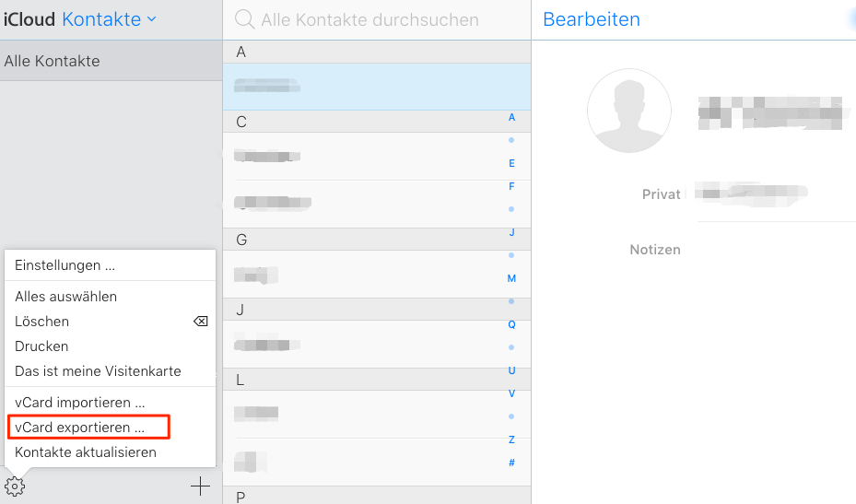The height and width of the screenshot is (504, 856).
Task: Click the settings gear icon
Action: (15, 486)
